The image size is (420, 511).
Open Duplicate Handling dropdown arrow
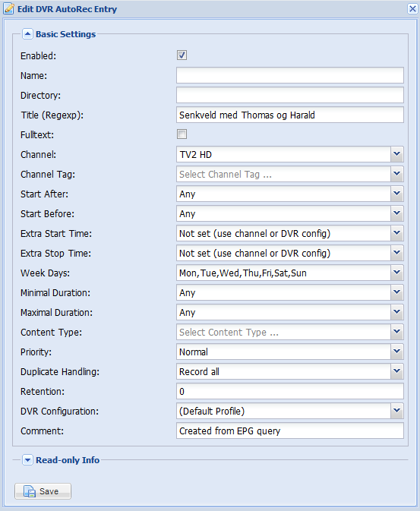397,371
